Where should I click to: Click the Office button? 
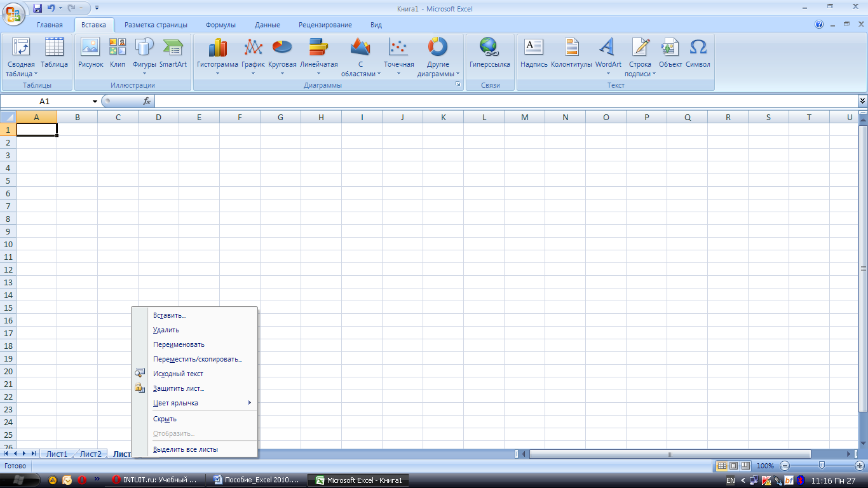tap(14, 13)
